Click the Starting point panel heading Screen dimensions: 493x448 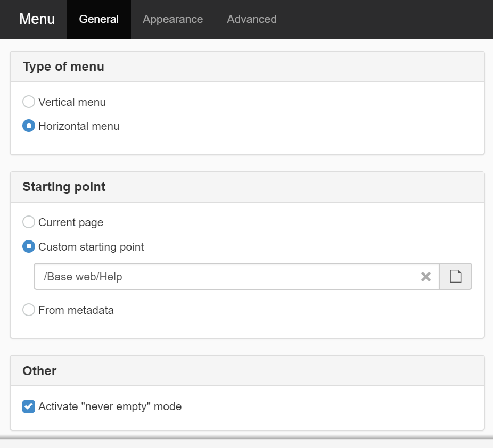tap(64, 187)
